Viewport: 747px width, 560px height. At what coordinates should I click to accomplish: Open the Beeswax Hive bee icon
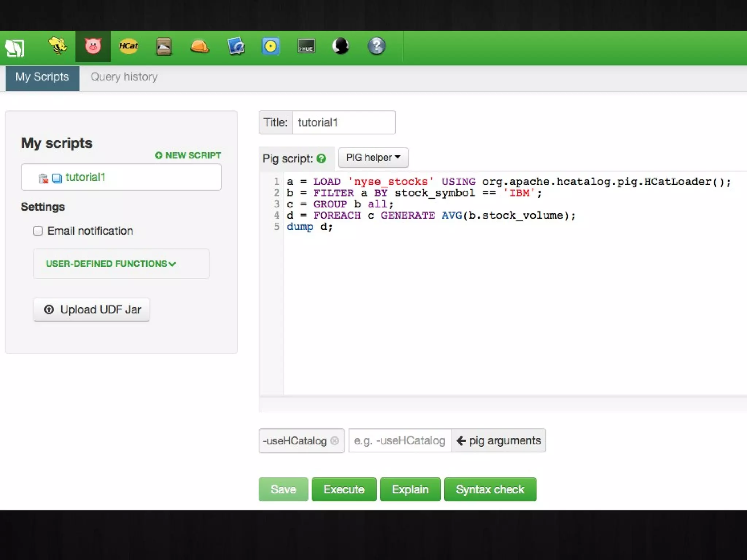[x=57, y=46]
